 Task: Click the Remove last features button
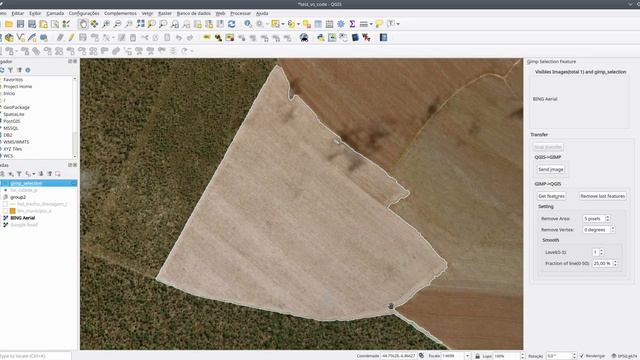click(602, 196)
